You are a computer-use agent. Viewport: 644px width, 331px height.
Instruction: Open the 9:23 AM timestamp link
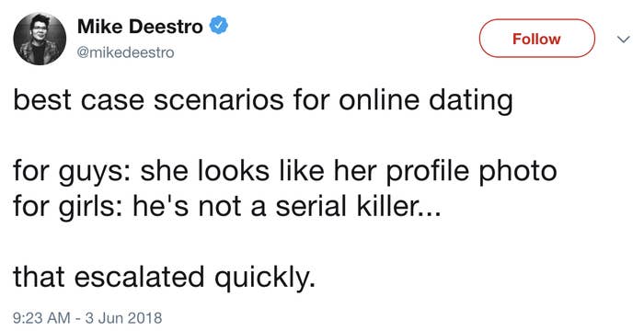(41, 318)
